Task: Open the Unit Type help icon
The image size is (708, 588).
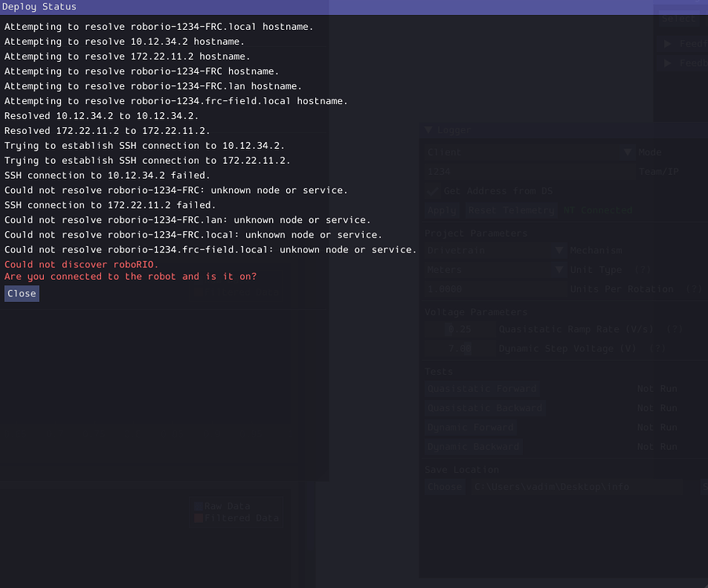Action: point(643,269)
